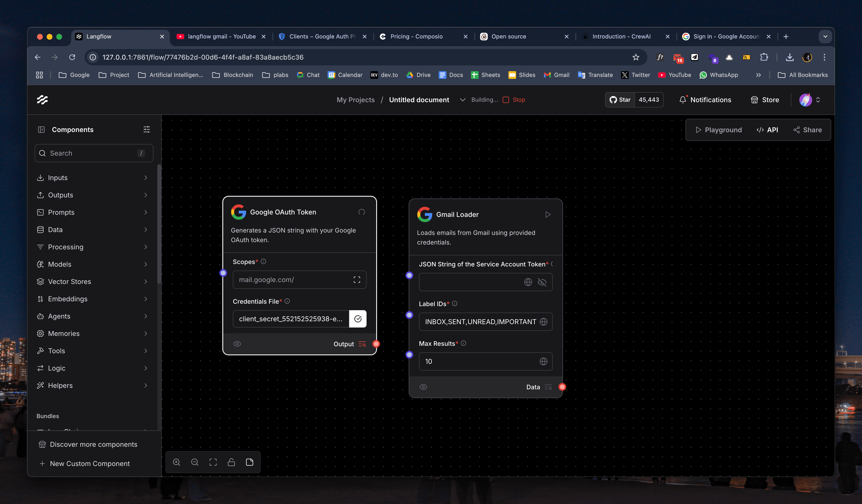
Task: Click the notifications bell icon
Action: (683, 100)
